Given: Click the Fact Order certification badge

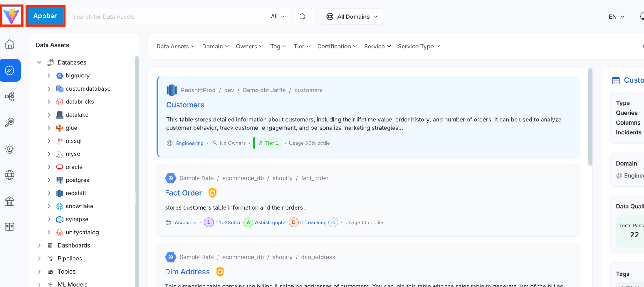Looking at the screenshot, I should (x=213, y=193).
